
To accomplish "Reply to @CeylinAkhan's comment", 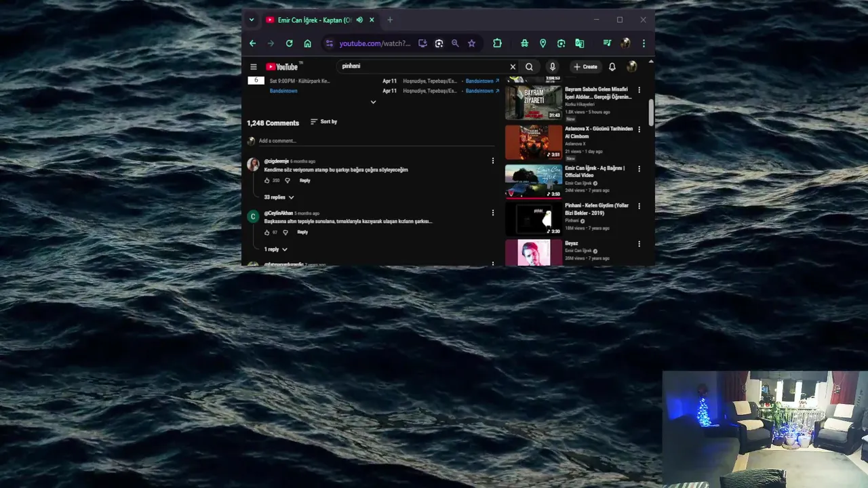I will (x=302, y=232).
